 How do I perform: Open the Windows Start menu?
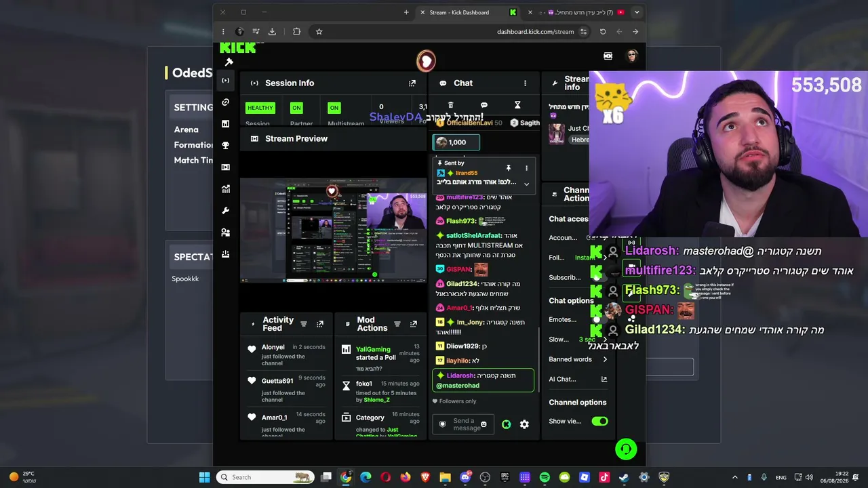click(204, 477)
